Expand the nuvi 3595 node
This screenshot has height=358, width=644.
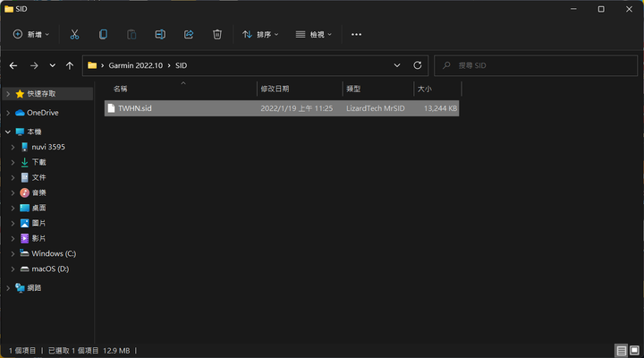(x=13, y=147)
